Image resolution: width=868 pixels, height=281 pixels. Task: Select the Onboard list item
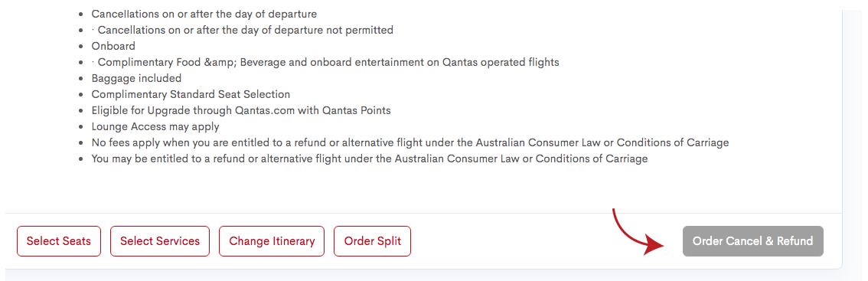tap(113, 46)
